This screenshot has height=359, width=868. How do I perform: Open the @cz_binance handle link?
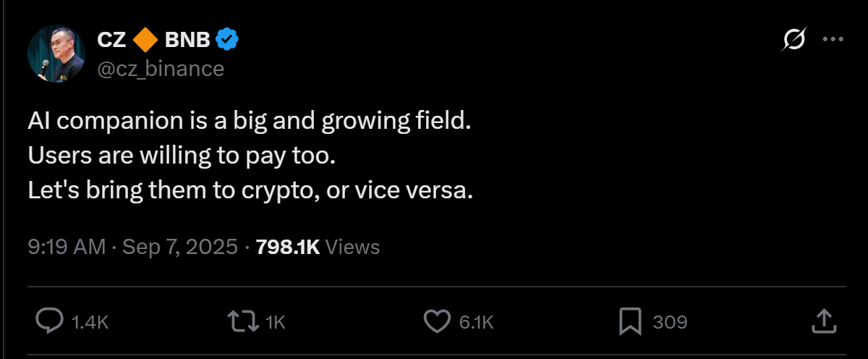point(161,68)
